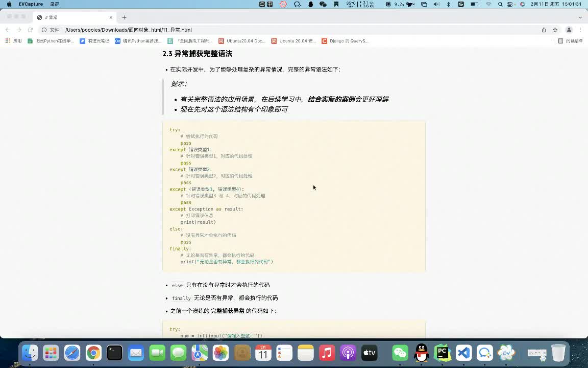Bookmark this page with the star icon
Screen dimensions: 588x368
(555, 30)
